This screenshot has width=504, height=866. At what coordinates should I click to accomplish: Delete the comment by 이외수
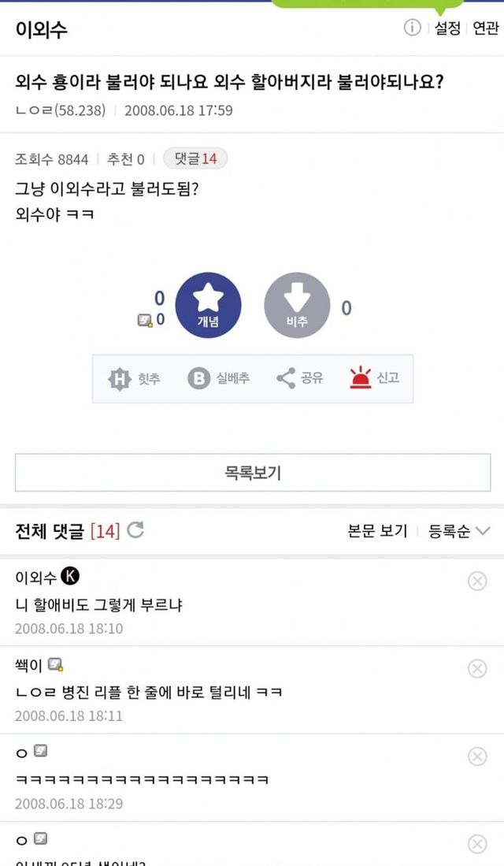click(477, 582)
